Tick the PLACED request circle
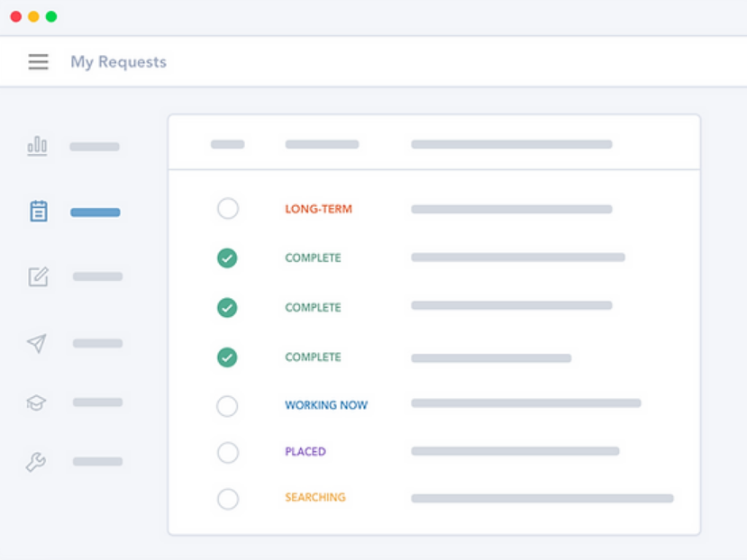Viewport: 747px width, 560px height. (x=228, y=452)
